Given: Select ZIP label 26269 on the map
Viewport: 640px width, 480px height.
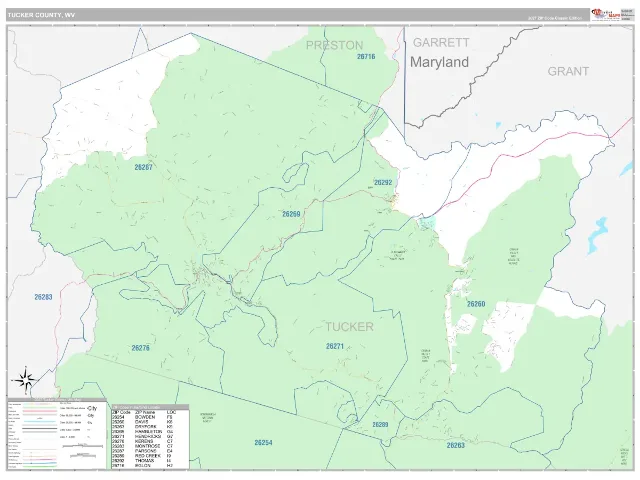Looking at the screenshot, I should click(291, 214).
